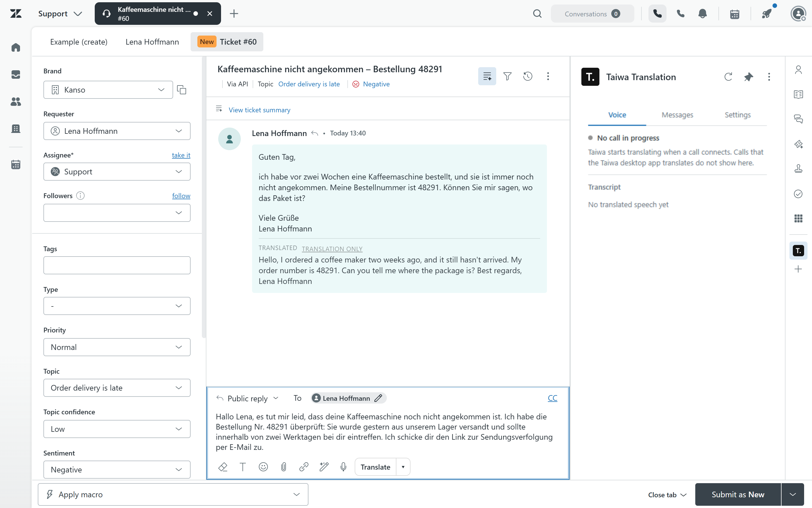The height and width of the screenshot is (508, 812).
Task: Open the Organizations building icon
Action: pos(16,129)
